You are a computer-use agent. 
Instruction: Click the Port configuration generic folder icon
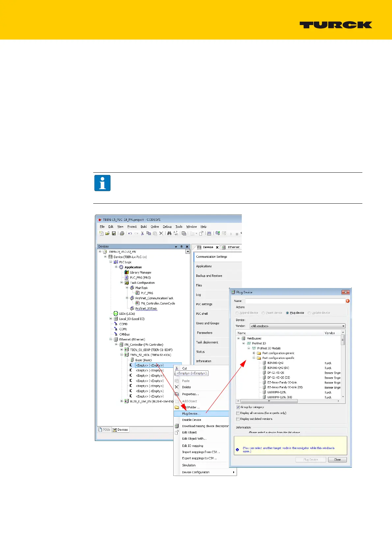click(x=259, y=353)
